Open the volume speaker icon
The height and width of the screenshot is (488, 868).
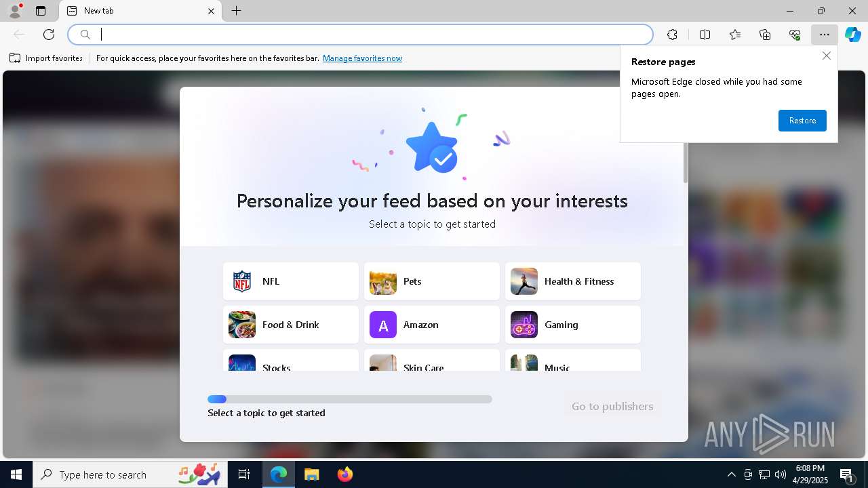point(781,474)
